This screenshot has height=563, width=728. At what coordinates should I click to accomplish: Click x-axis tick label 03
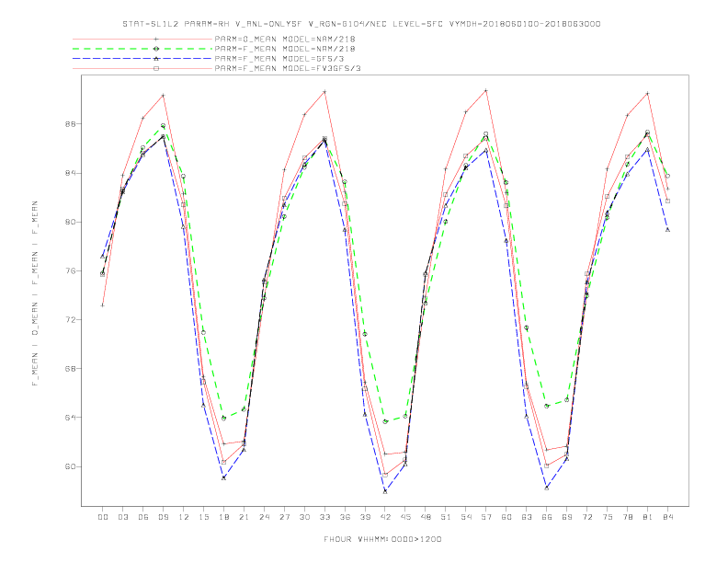[x=122, y=517]
